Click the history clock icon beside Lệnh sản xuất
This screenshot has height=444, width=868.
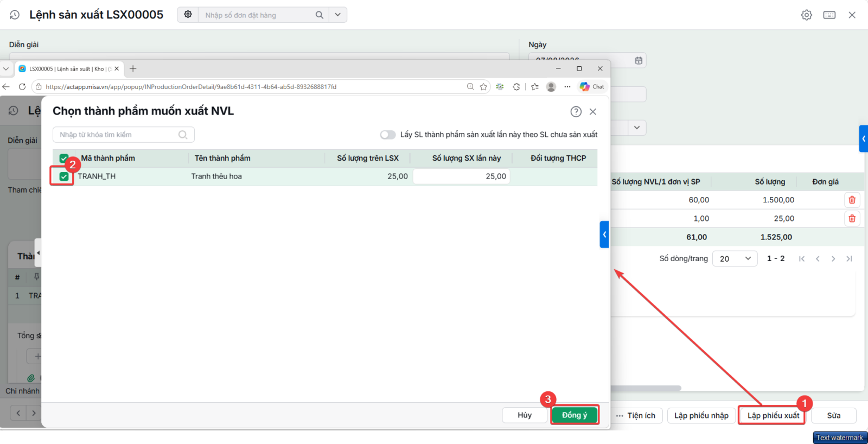click(15, 15)
